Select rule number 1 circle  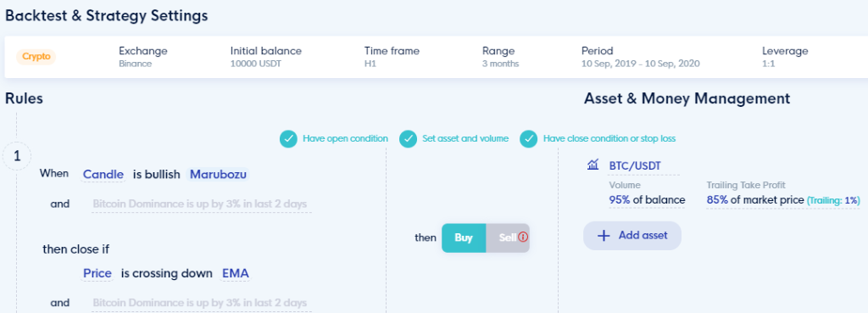point(17,156)
